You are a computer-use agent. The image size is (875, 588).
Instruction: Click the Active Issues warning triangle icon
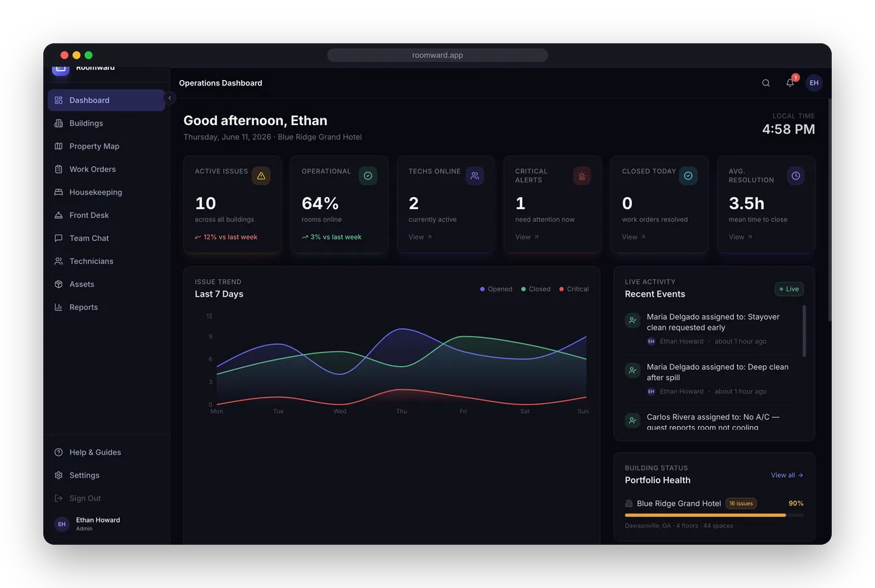coord(261,176)
